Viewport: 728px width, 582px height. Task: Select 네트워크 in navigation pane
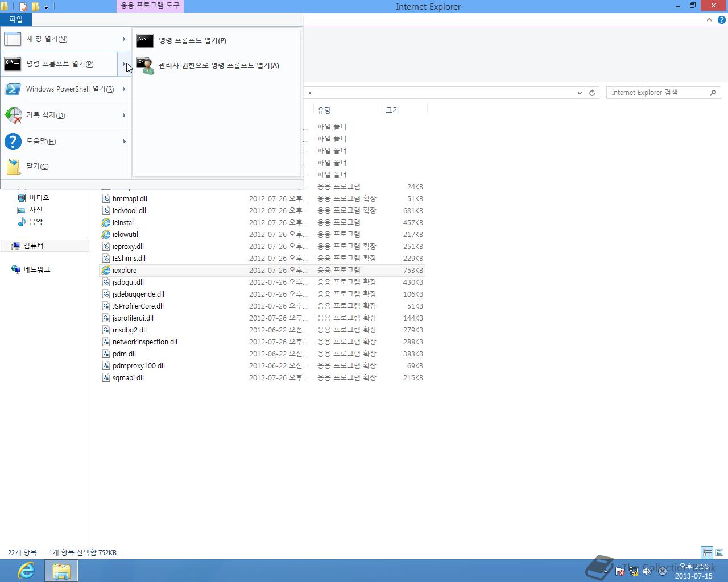point(37,269)
